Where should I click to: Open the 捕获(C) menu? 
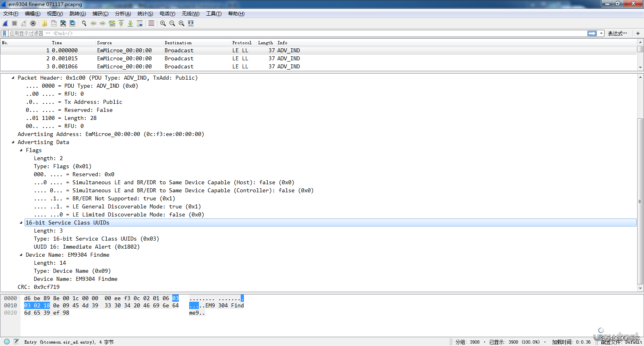pyautogui.click(x=100, y=14)
